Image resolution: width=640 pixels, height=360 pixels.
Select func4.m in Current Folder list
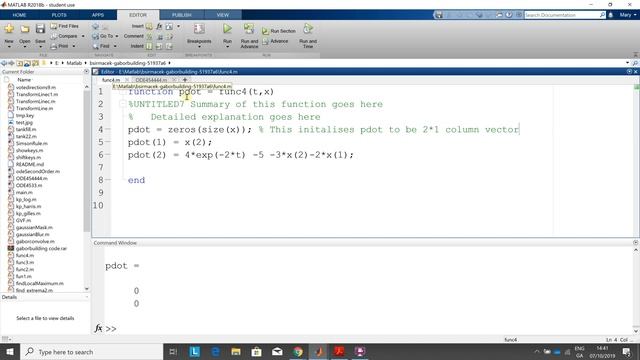click(24, 256)
